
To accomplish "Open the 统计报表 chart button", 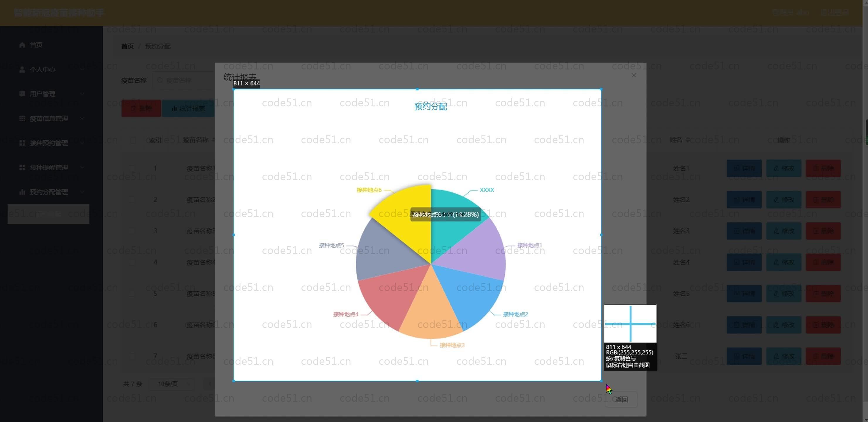I will pyautogui.click(x=188, y=108).
